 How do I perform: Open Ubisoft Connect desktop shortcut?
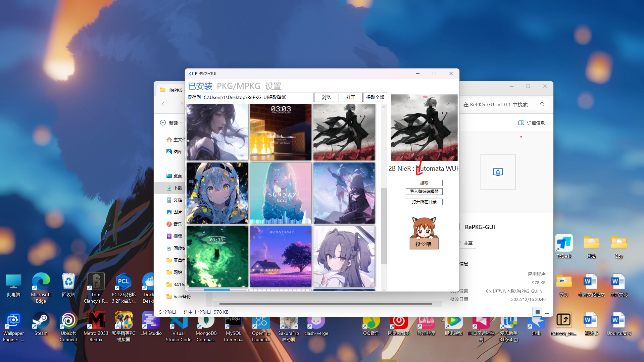[68, 327]
